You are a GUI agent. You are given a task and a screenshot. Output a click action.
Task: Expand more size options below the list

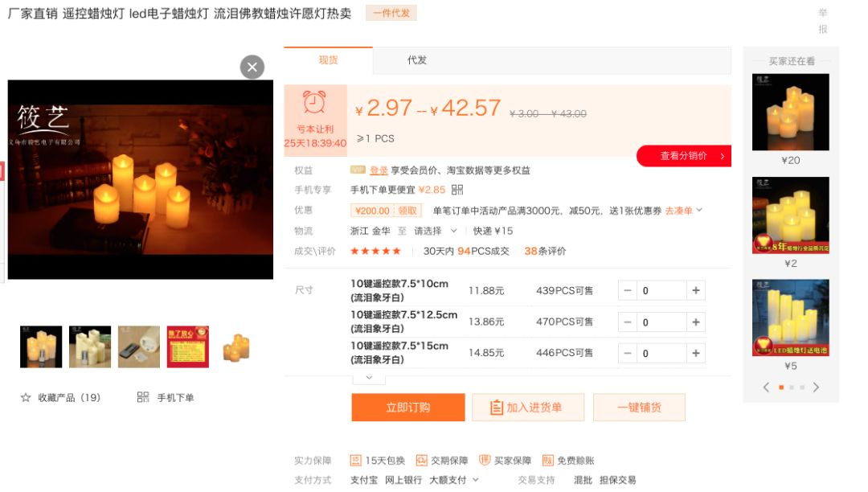369,377
